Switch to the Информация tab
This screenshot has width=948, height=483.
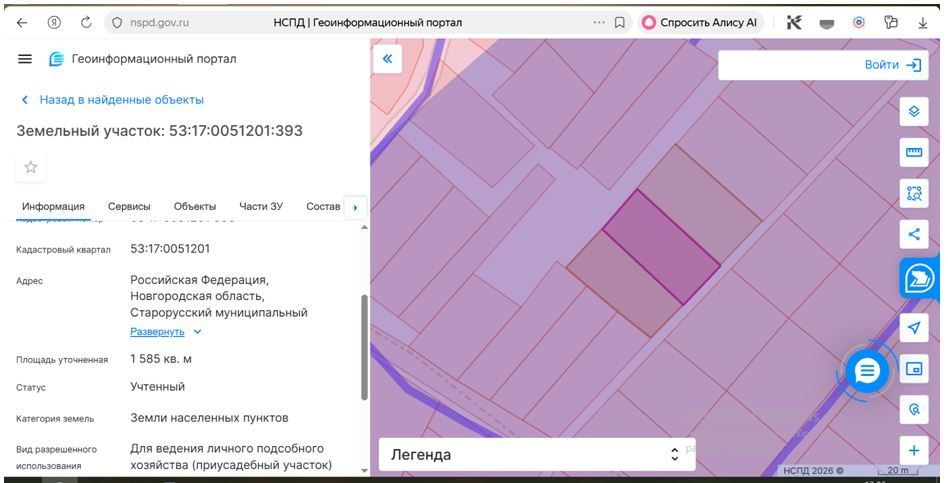[53, 206]
